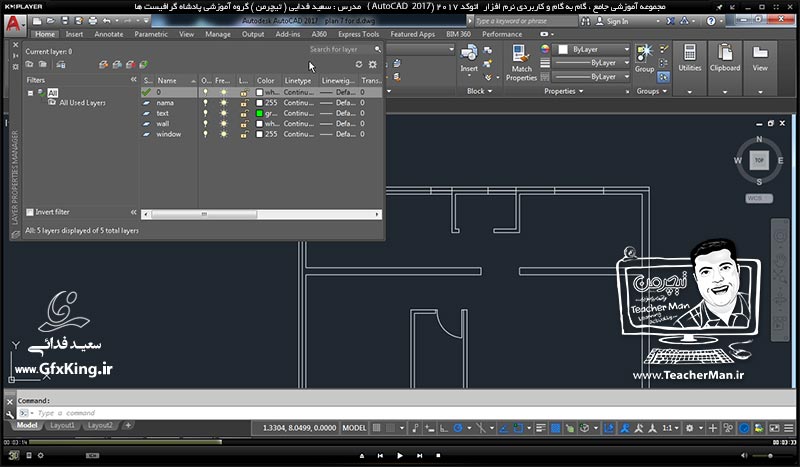
Task: Click the ViewCube TOP face
Action: (x=759, y=160)
